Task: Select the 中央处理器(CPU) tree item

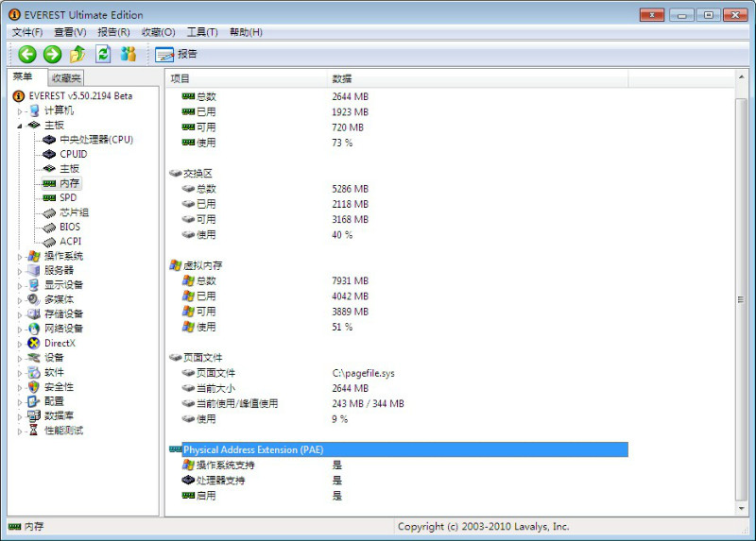Action: [x=96, y=140]
